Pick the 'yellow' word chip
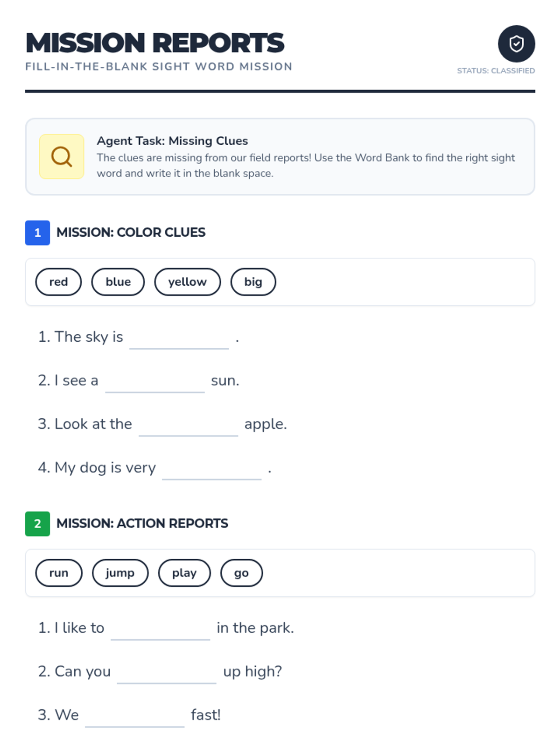 (x=187, y=282)
